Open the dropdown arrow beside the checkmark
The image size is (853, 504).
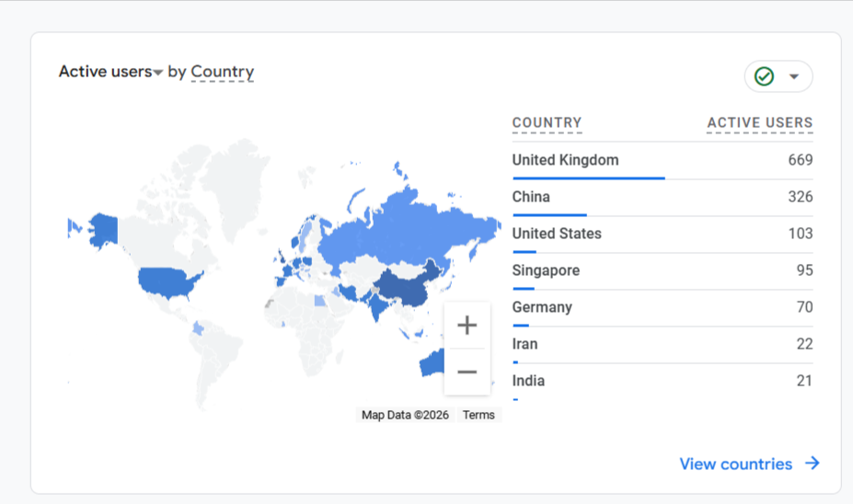(794, 76)
